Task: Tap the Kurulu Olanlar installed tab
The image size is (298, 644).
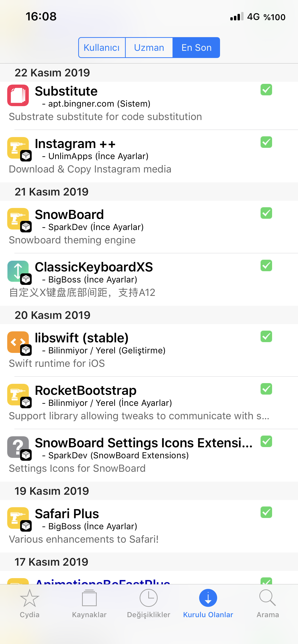Action: pyautogui.click(x=208, y=603)
